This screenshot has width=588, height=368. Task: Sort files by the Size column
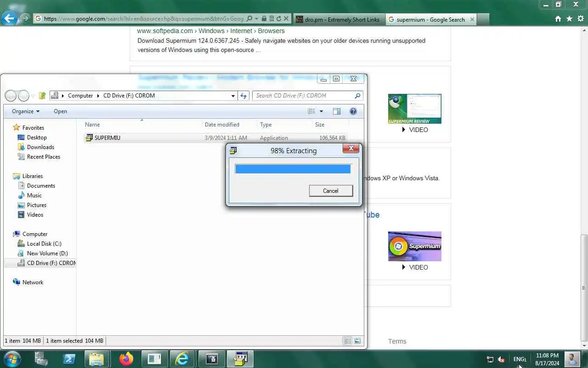click(330, 125)
